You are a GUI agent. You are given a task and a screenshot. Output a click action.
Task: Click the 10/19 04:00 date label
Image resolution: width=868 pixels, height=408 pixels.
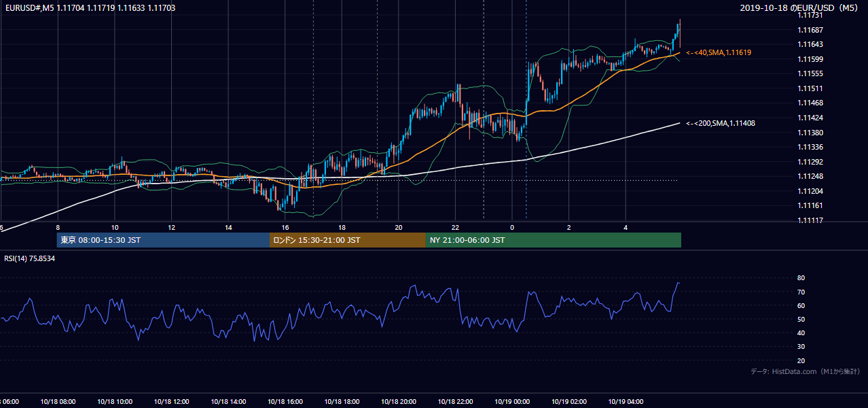click(x=626, y=401)
